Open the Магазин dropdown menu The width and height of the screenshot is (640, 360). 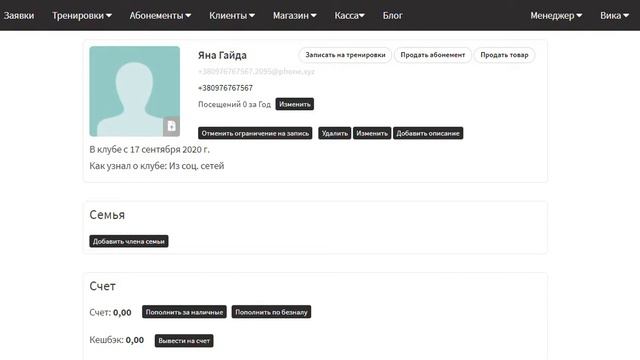tap(294, 16)
